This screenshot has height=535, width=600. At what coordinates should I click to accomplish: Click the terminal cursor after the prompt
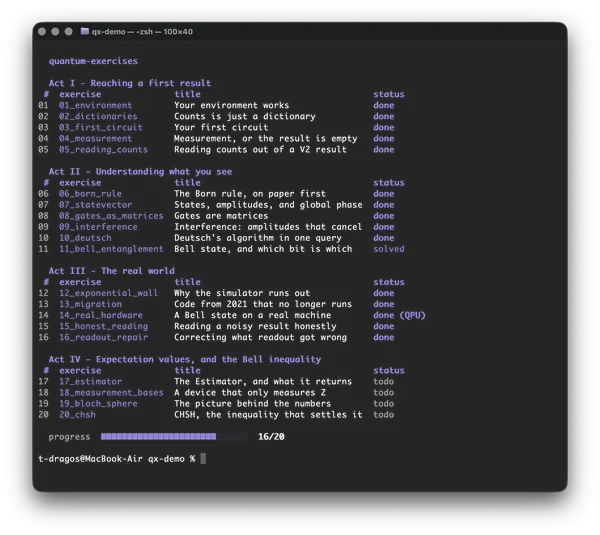point(203,458)
